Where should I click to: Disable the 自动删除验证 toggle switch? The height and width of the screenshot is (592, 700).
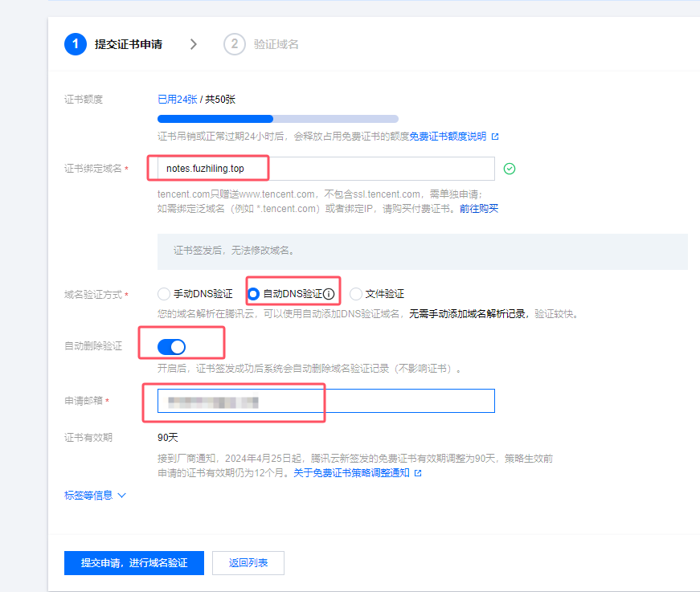pyautogui.click(x=172, y=346)
